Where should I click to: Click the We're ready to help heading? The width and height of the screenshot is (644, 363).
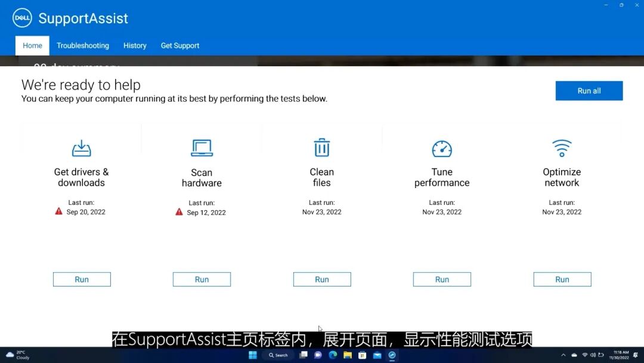coord(81,85)
